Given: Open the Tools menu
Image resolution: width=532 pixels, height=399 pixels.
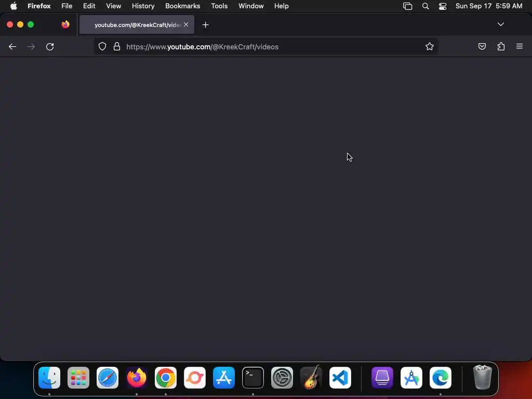Looking at the screenshot, I should (x=219, y=6).
